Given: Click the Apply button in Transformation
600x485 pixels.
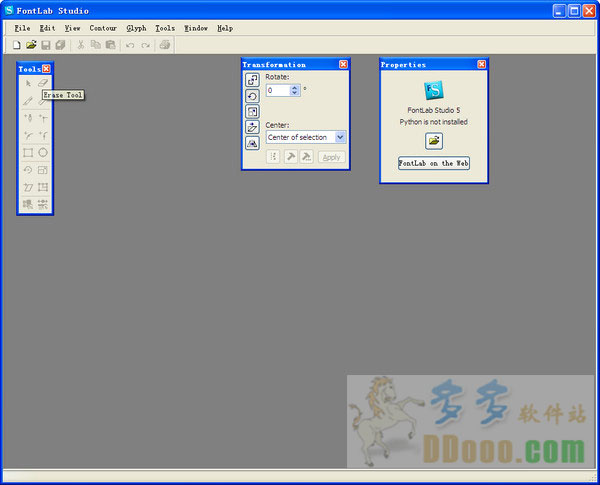Looking at the screenshot, I should click(331, 157).
